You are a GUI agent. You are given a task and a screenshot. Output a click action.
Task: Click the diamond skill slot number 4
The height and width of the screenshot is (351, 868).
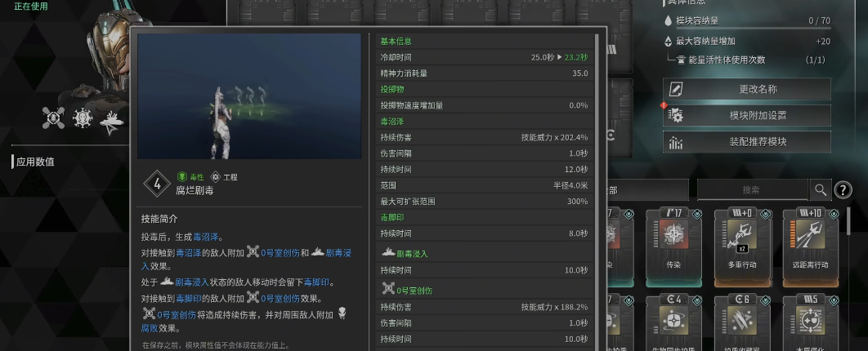click(157, 184)
